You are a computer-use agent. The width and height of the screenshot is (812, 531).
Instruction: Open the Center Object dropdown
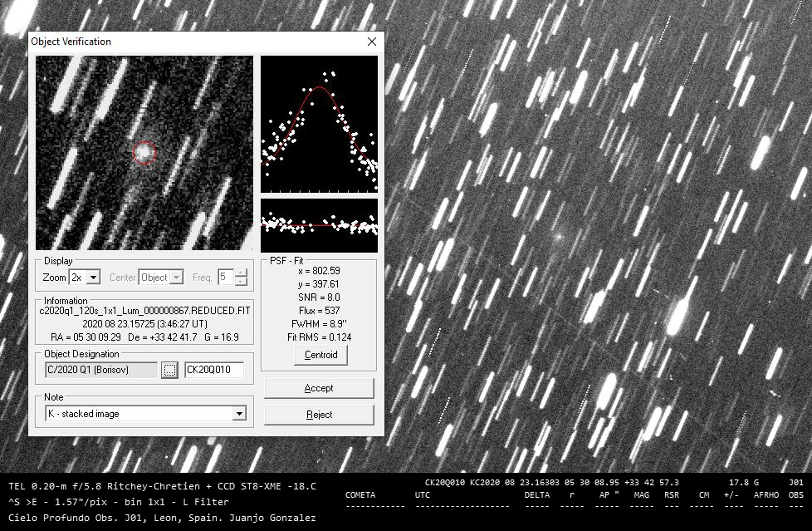coord(176,278)
